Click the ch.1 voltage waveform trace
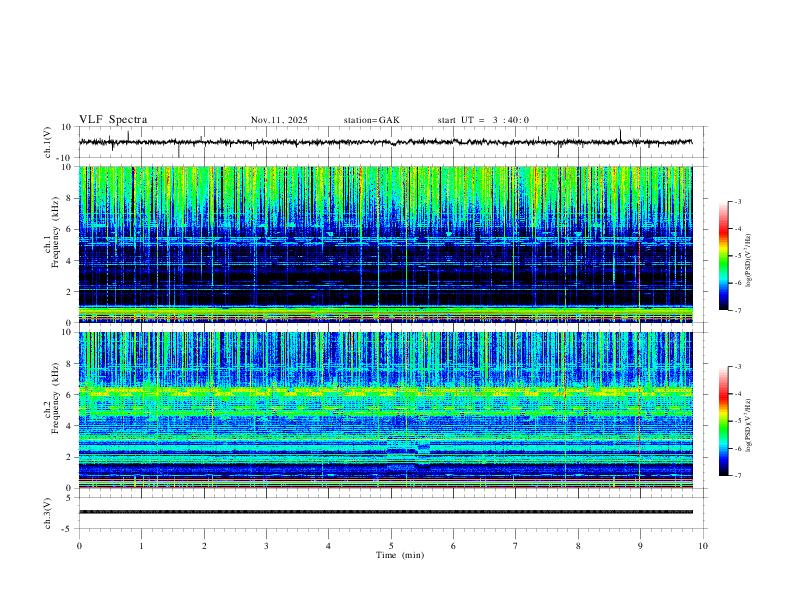 tap(385, 142)
